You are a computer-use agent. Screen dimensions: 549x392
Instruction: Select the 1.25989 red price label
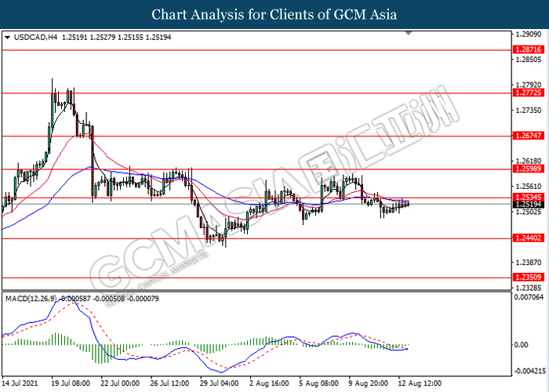click(x=529, y=169)
